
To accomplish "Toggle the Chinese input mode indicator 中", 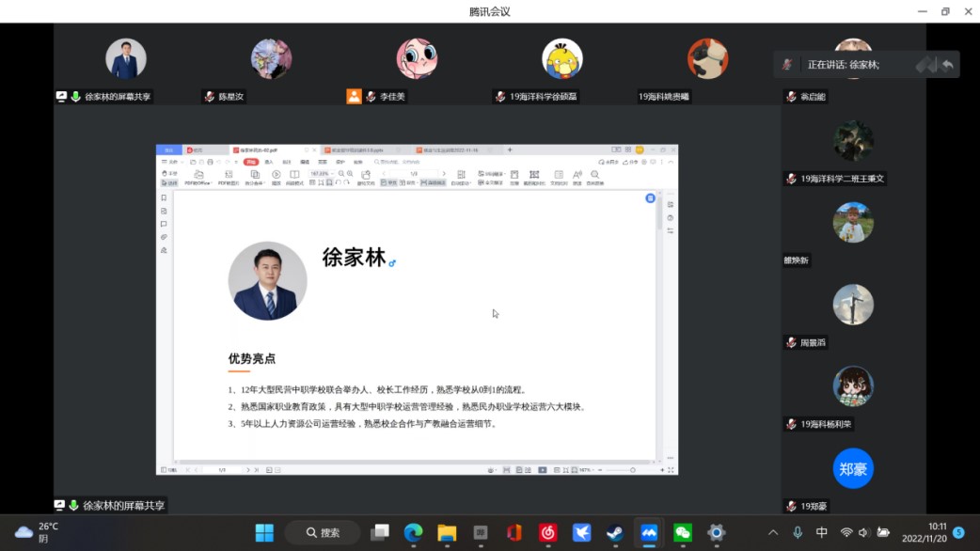I will pos(822,532).
